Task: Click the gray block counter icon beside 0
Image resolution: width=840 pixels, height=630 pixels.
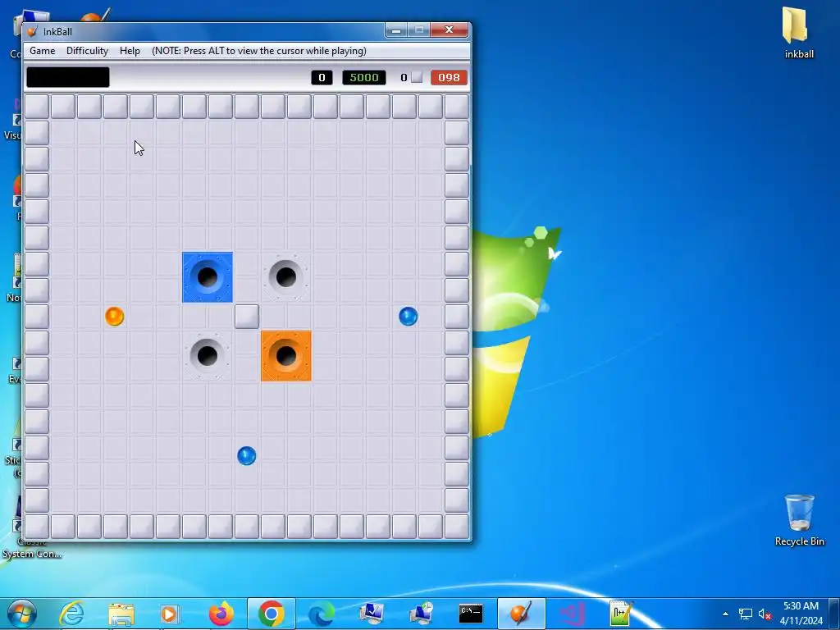Action: pyautogui.click(x=417, y=78)
